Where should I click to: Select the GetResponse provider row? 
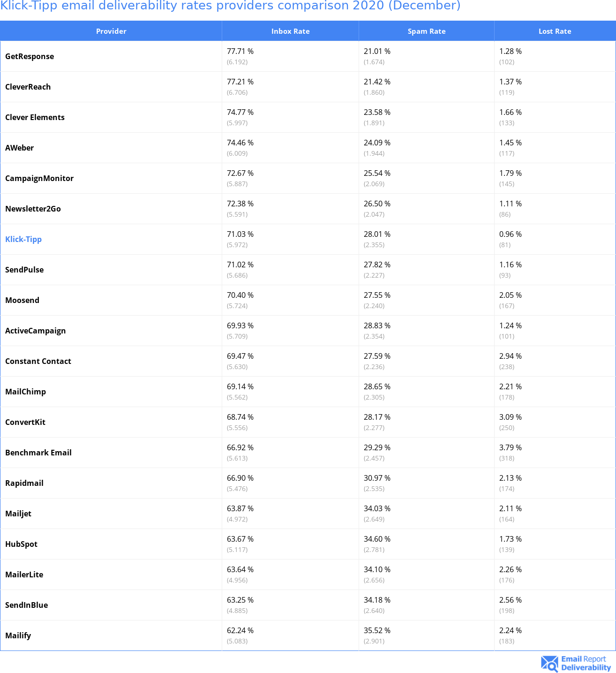30,56
